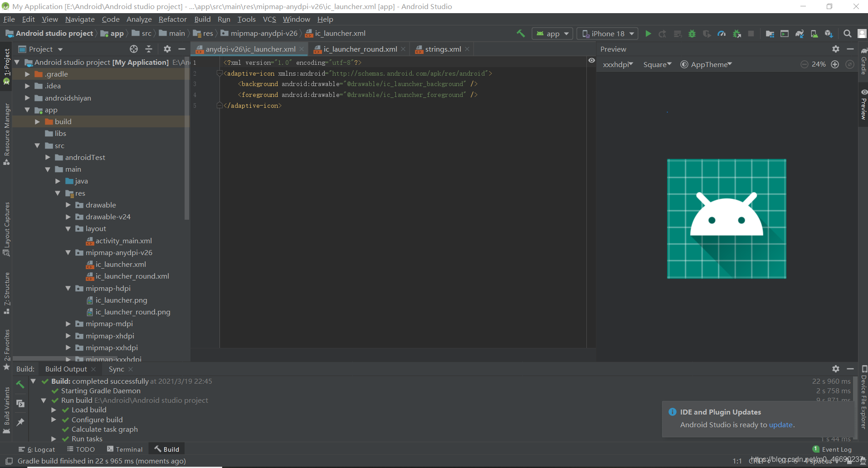Open the app run configuration dropdown

point(552,34)
